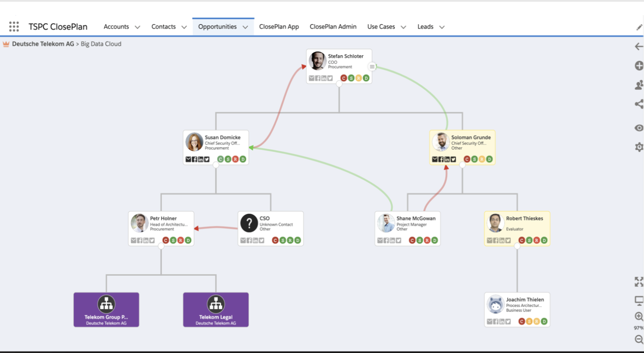644x353 pixels.
Task: Click the Big Data Cloud breadcrumb text
Action: coord(101,44)
